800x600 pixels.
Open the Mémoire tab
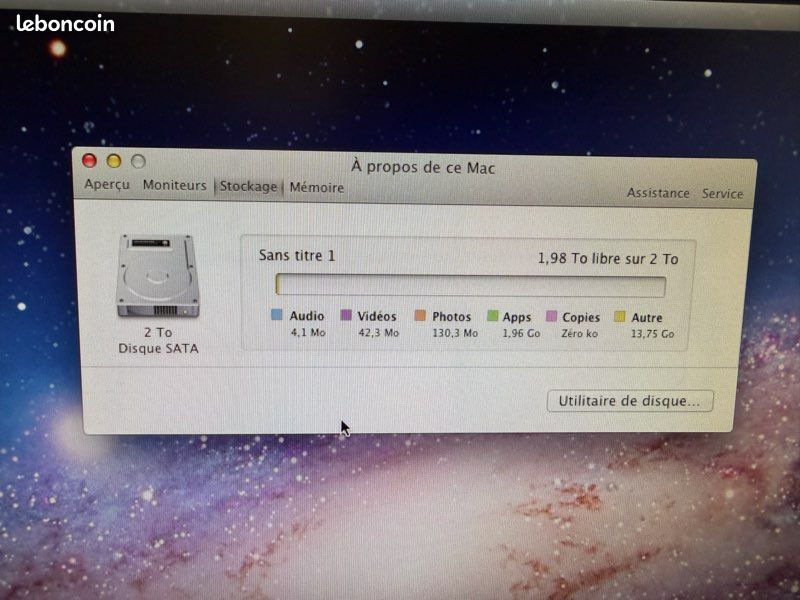317,187
